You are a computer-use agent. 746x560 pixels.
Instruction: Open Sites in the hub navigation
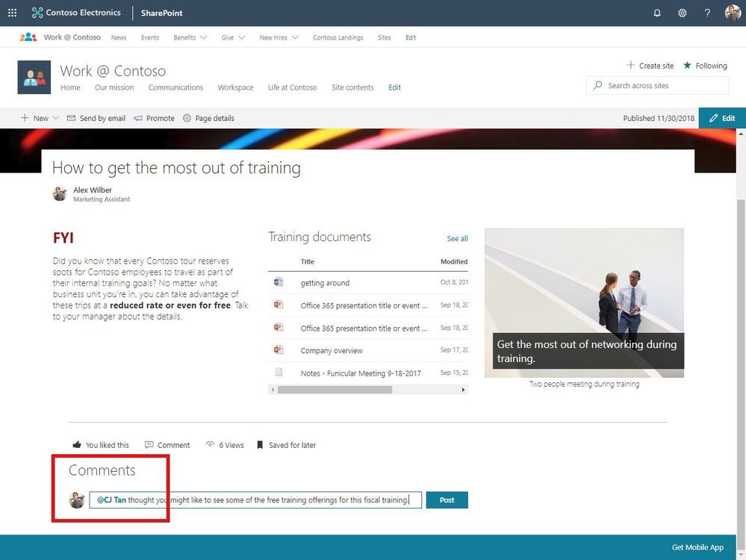[x=385, y=37]
